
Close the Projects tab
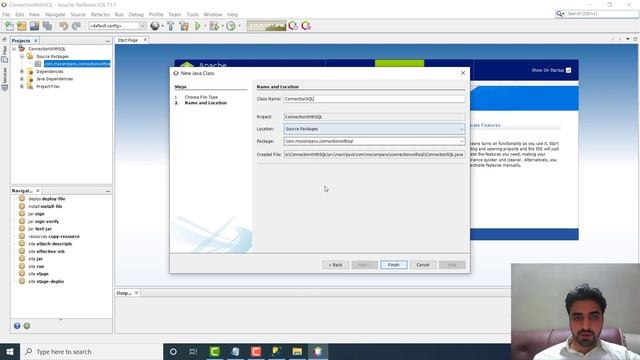click(36, 41)
